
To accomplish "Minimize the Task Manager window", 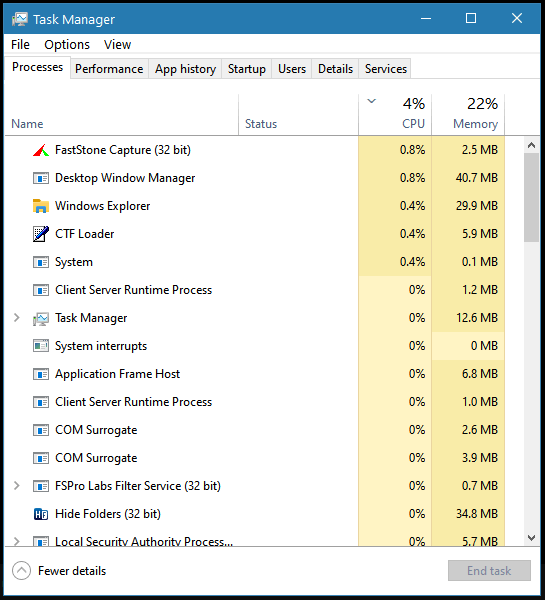I will tap(426, 18).
